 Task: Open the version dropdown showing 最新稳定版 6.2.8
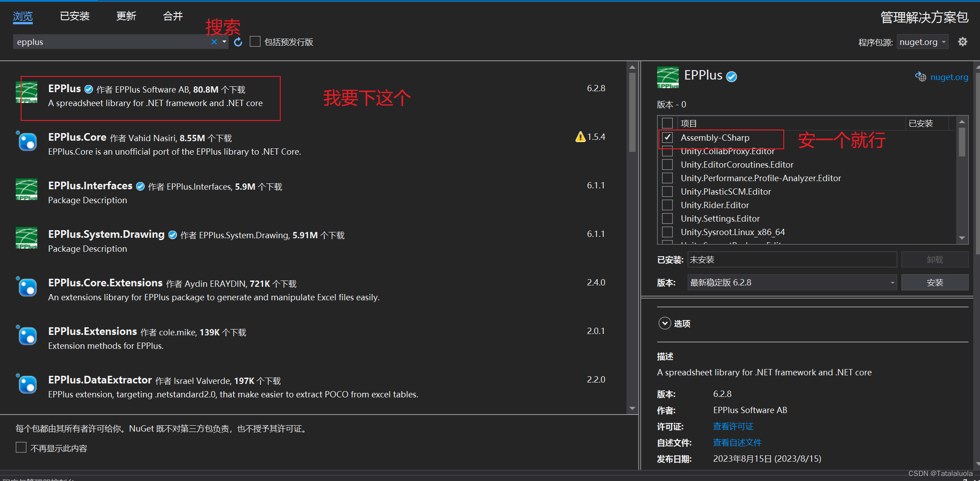click(x=792, y=282)
